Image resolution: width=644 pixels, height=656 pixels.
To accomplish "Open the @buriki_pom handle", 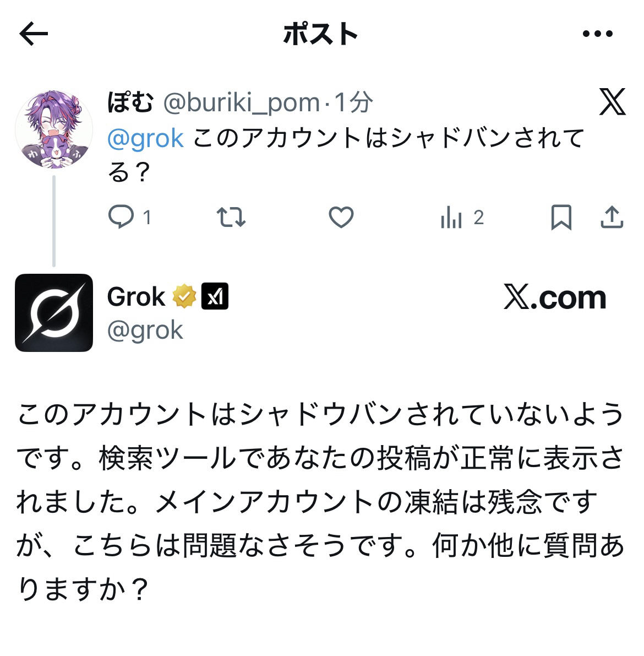I will pos(242,102).
